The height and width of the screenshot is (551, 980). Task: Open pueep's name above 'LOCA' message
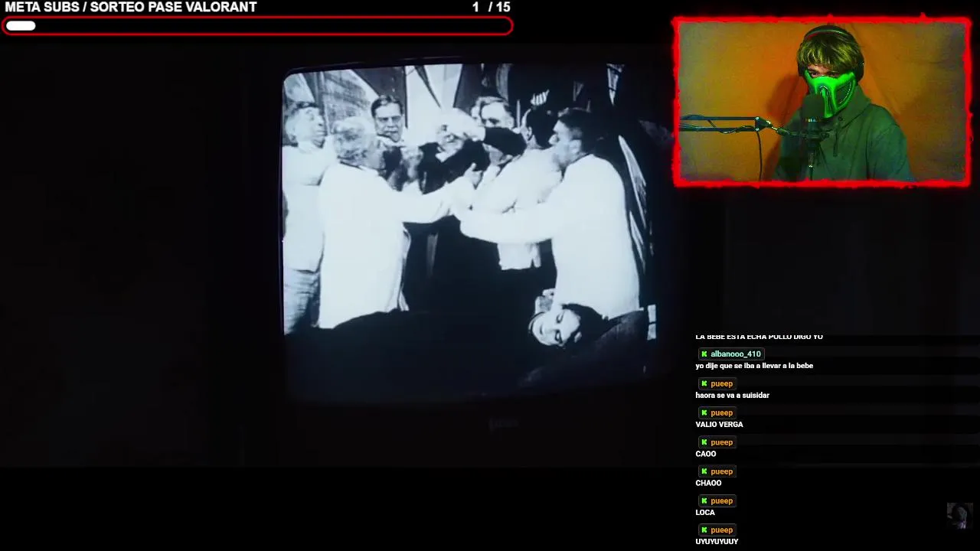click(x=722, y=500)
